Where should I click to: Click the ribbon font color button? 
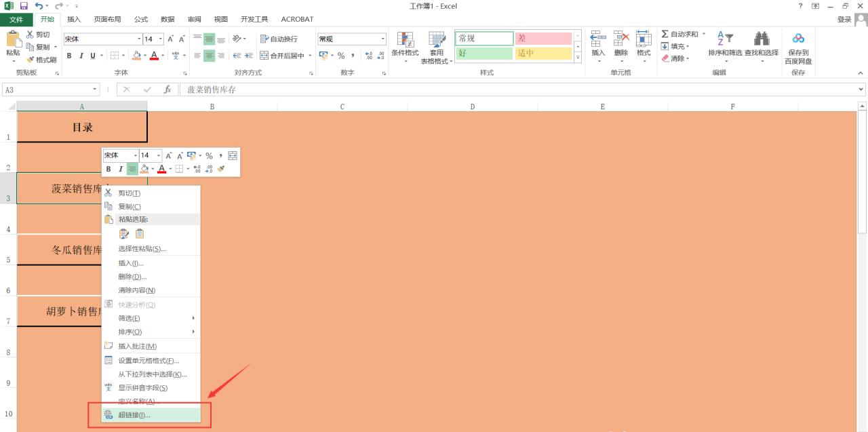(154, 56)
